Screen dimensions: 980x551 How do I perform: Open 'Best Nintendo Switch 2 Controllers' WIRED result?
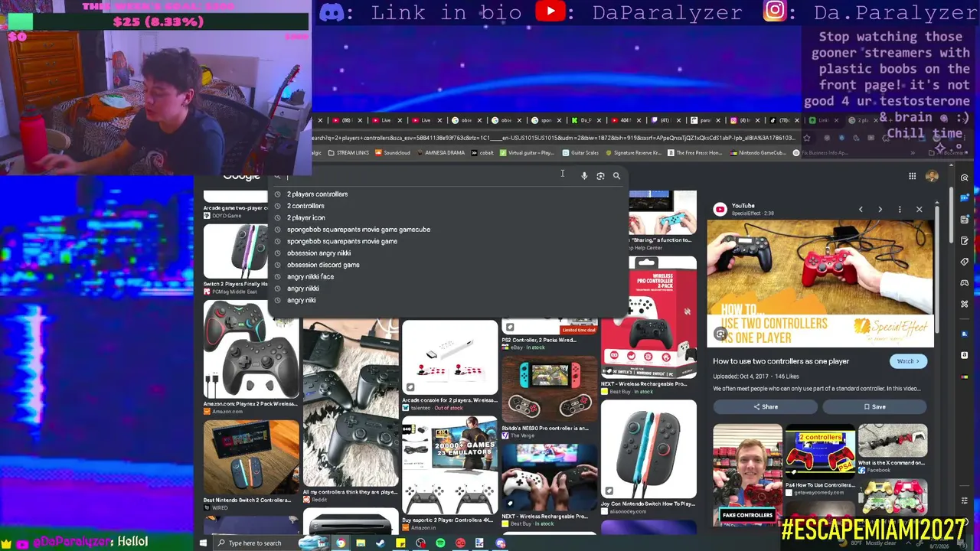[x=250, y=465]
